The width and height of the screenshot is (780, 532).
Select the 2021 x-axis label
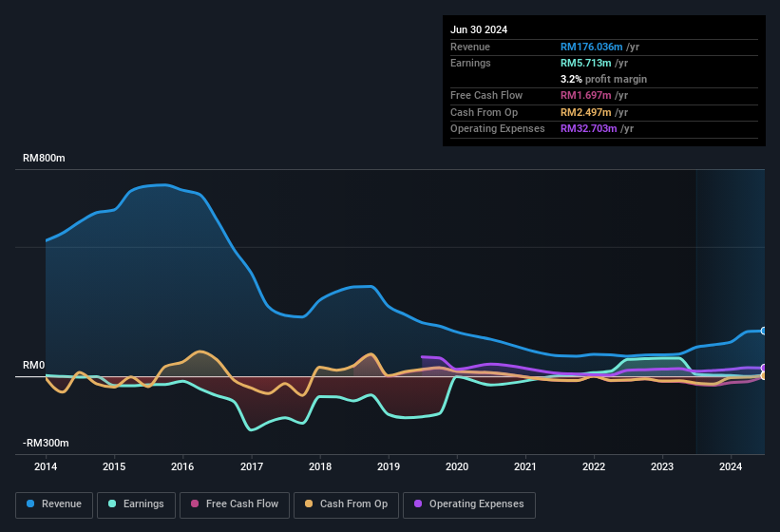[525, 466]
